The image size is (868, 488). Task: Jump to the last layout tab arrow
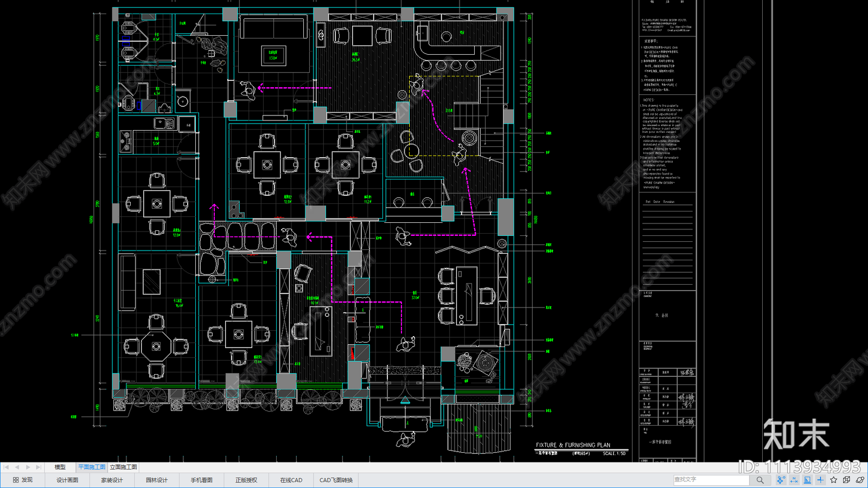39,467
